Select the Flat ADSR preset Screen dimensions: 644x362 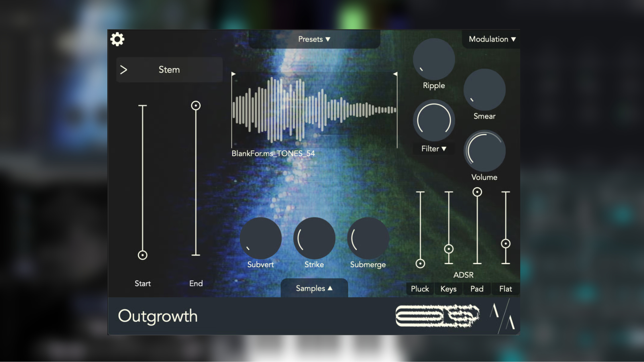click(x=505, y=289)
